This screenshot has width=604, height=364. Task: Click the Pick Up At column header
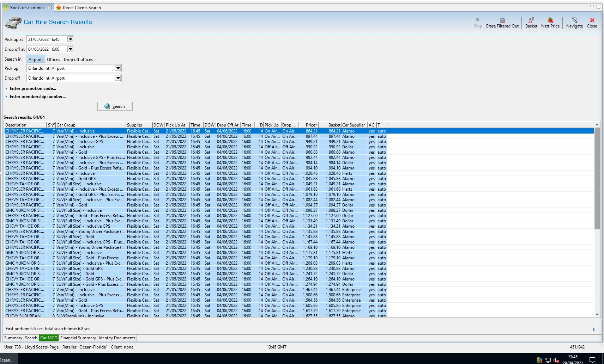coord(177,125)
